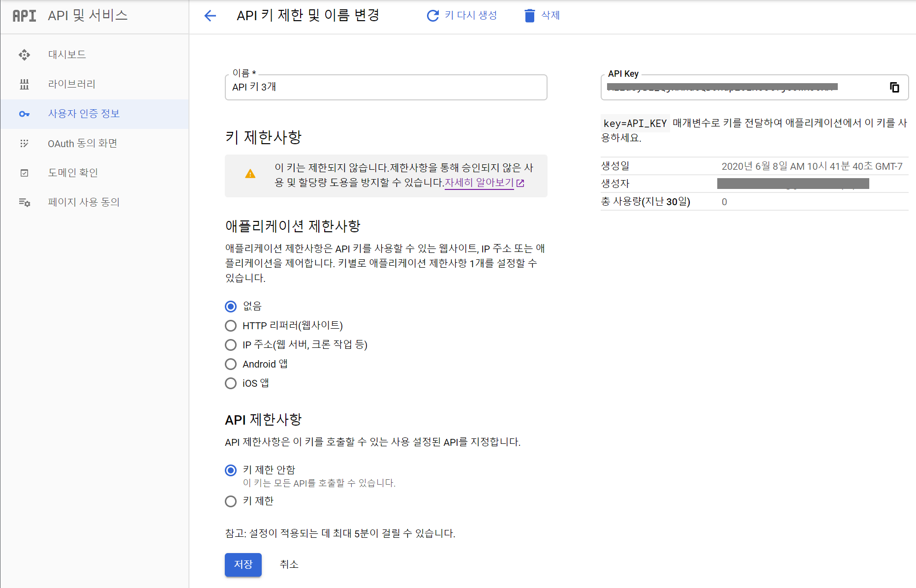
Task: Click the OAuth 동의 화면 icon
Action: pyautogui.click(x=24, y=143)
